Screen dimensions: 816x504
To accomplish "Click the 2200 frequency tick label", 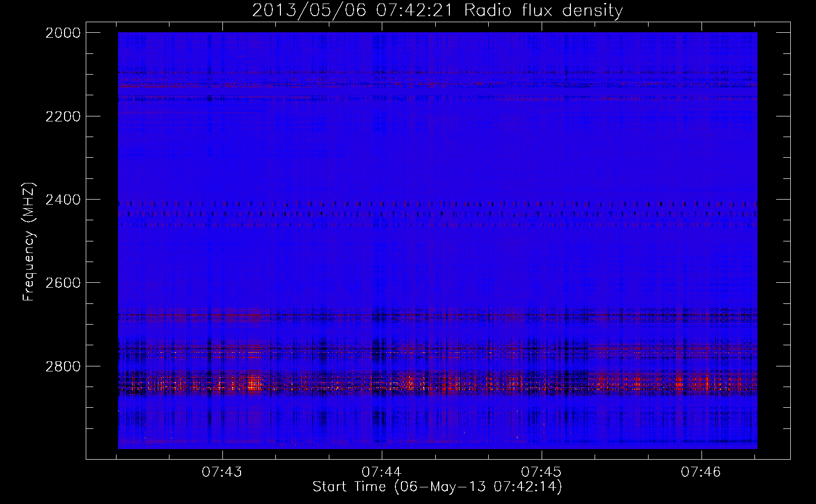I will (63, 116).
